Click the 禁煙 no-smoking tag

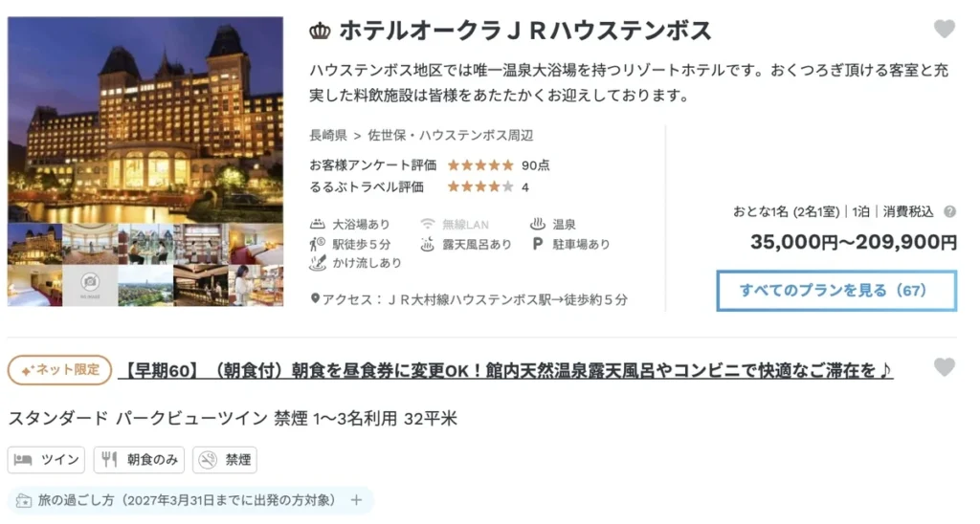225,460
